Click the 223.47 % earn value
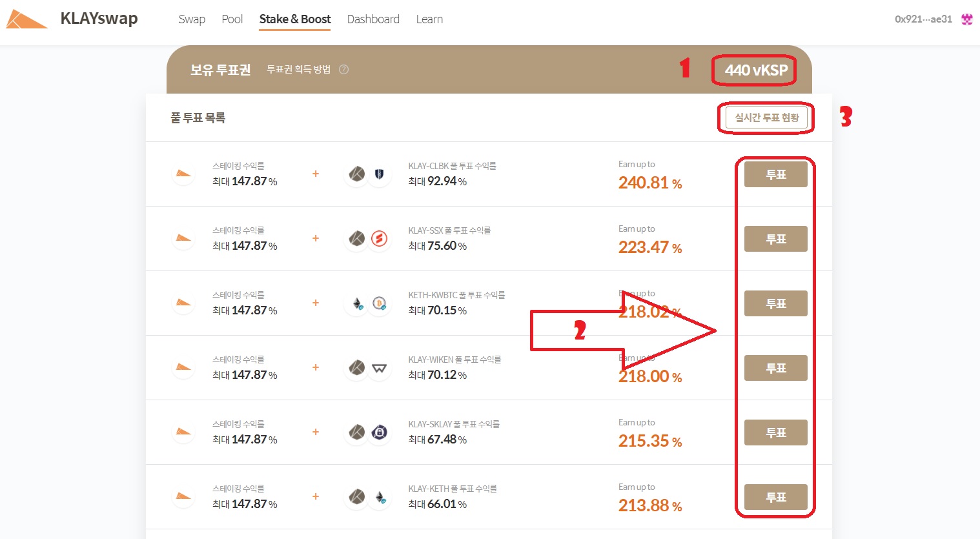980x539 pixels. [x=650, y=247]
